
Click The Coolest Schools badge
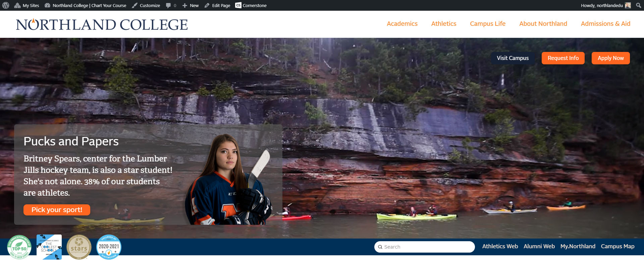pos(49,247)
